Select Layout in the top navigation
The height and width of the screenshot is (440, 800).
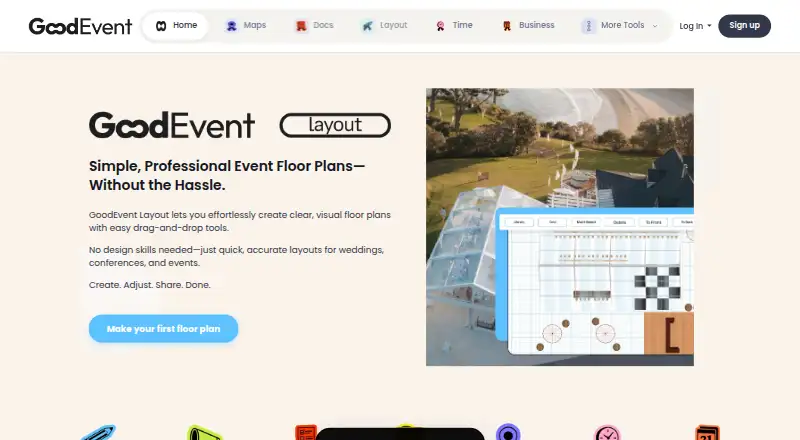pyautogui.click(x=384, y=26)
